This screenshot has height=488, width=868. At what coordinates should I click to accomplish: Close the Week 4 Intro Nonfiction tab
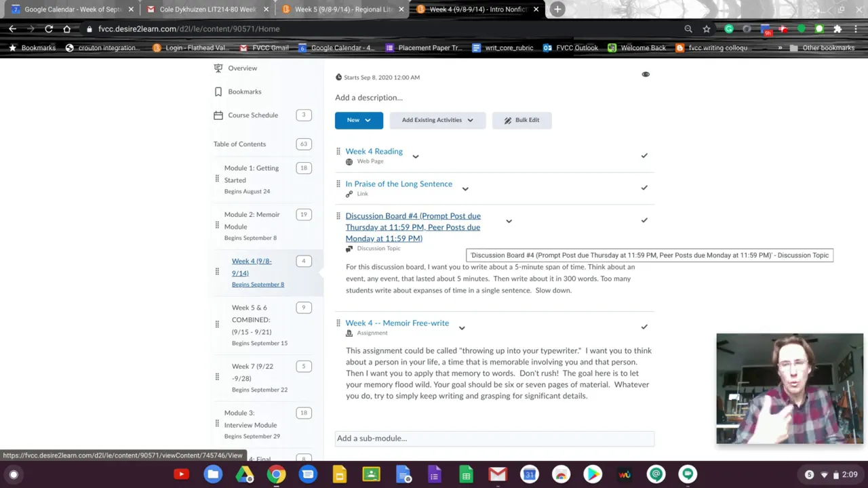click(536, 9)
